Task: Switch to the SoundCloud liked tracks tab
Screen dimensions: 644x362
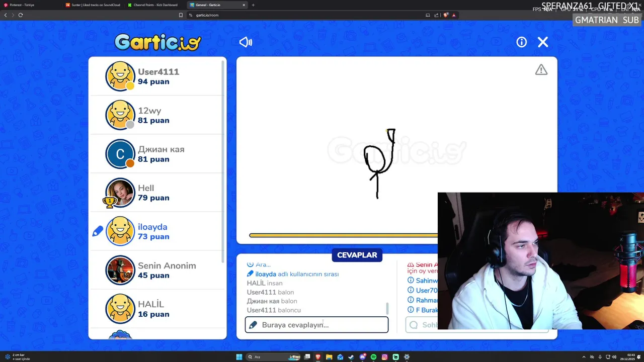Action: (93, 5)
